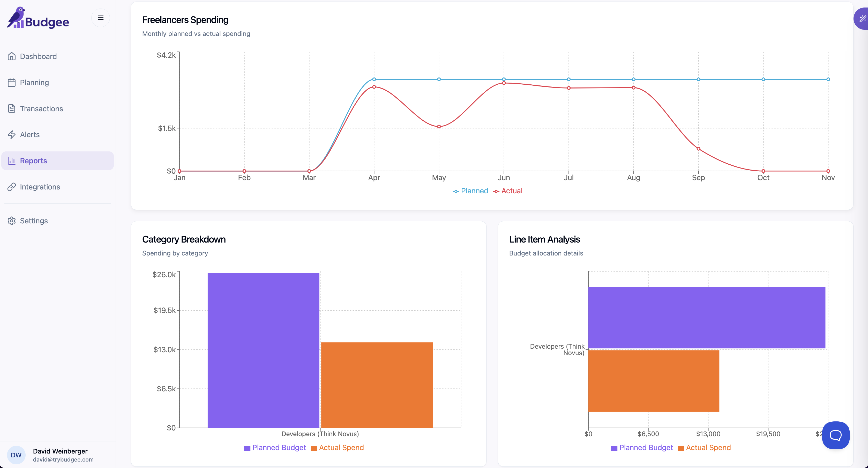
Task: Click the Settings gear icon
Action: pos(11,221)
